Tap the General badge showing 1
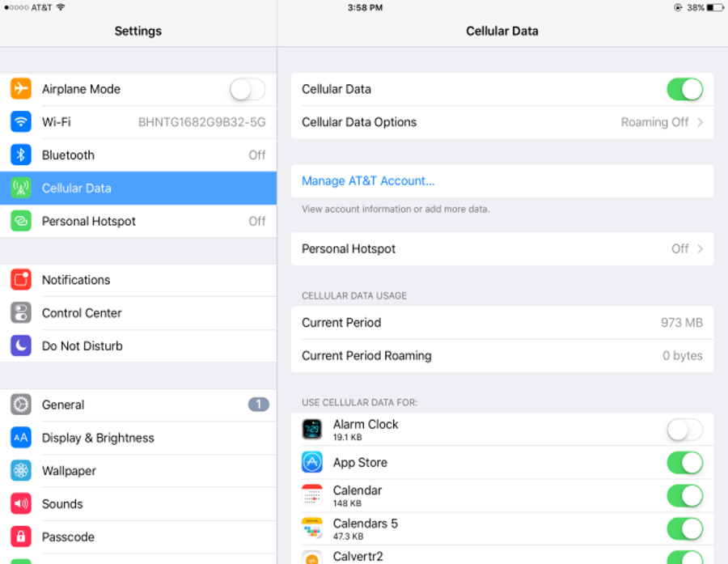The height and width of the screenshot is (564, 728). click(258, 404)
